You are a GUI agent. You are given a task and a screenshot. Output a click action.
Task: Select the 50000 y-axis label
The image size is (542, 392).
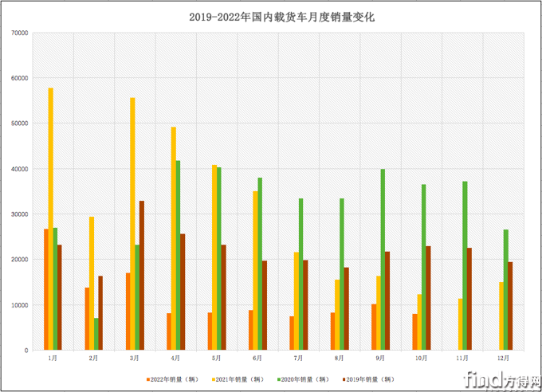pyautogui.click(x=20, y=123)
